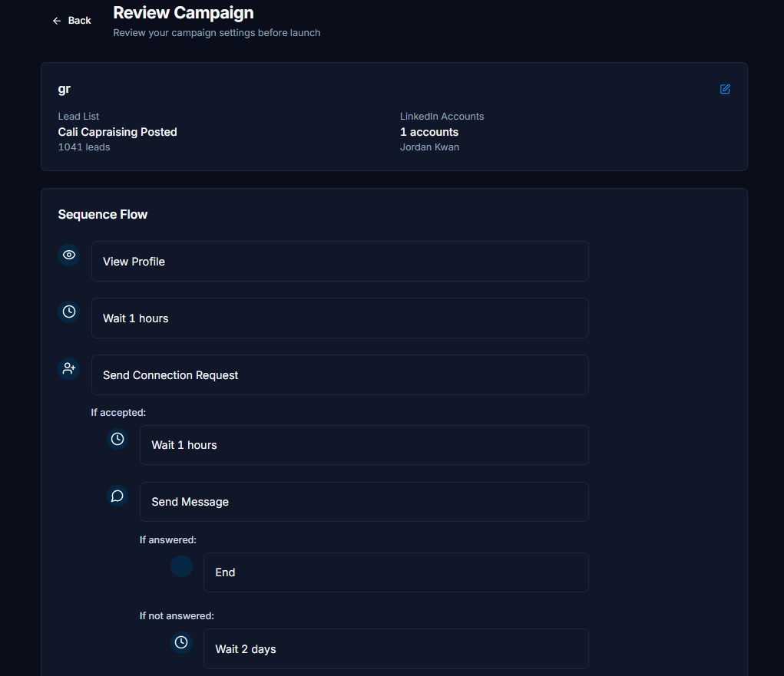This screenshot has width=784, height=676.
Task: Click the 'Review your campaign settings before launch' subtitle
Action: pyautogui.click(x=217, y=33)
